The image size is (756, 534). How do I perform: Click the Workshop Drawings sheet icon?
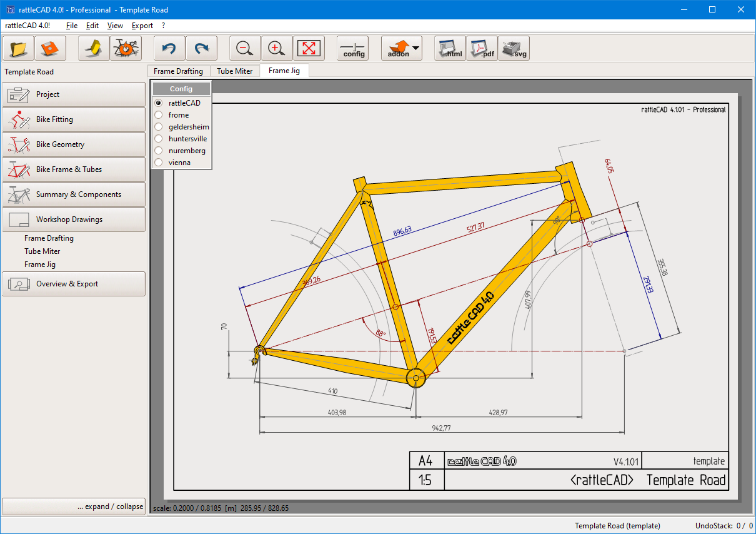[19, 219]
